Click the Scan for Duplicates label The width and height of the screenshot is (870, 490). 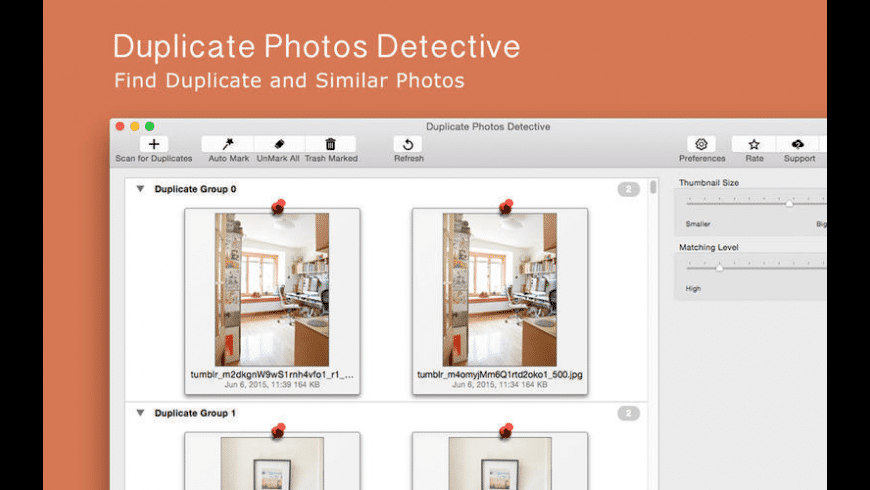coord(154,159)
